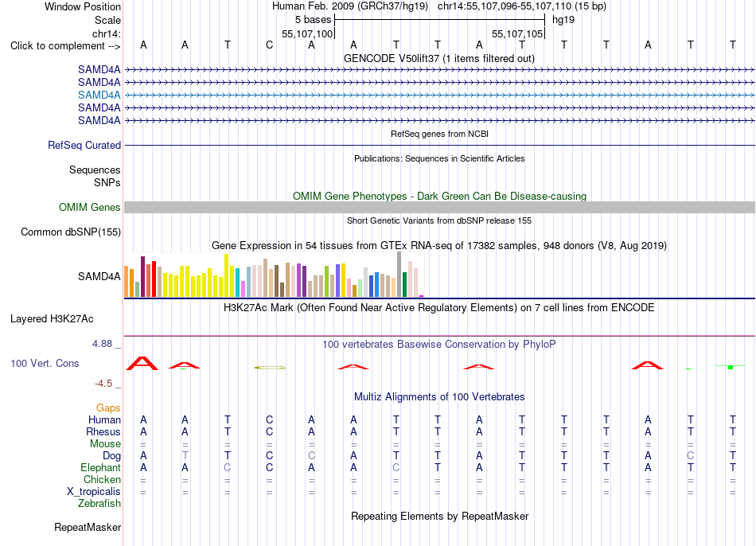
Task: Click the tallest gray bar in the GTEx chart
Action: [399, 275]
